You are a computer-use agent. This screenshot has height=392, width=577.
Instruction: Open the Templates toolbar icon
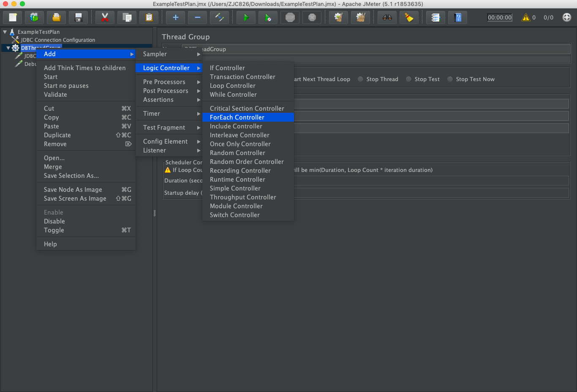click(x=34, y=17)
